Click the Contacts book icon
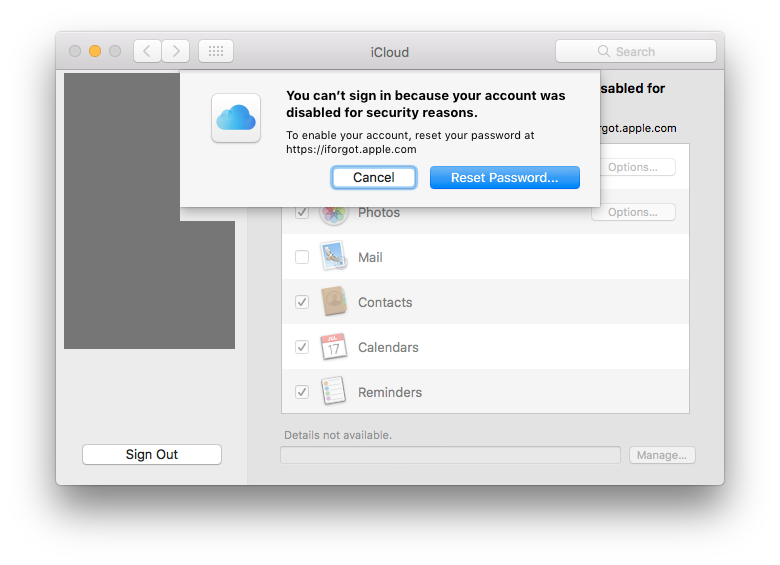The width and height of the screenshot is (780, 565). (334, 301)
